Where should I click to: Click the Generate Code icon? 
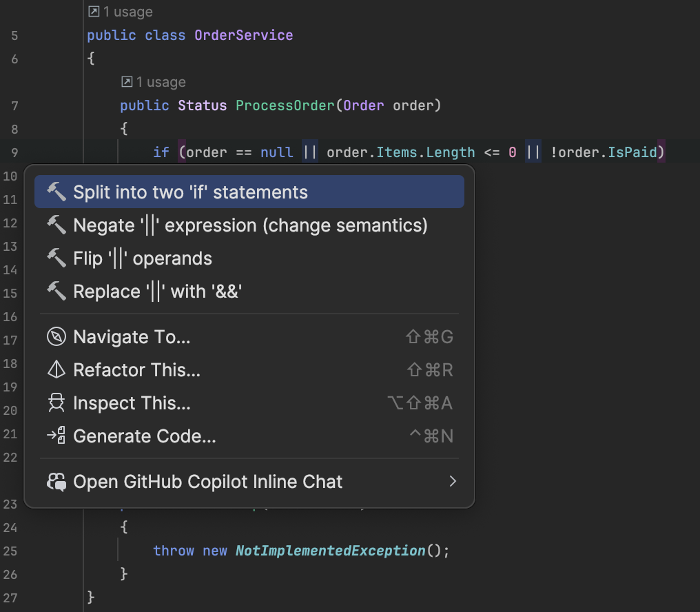pyautogui.click(x=56, y=436)
